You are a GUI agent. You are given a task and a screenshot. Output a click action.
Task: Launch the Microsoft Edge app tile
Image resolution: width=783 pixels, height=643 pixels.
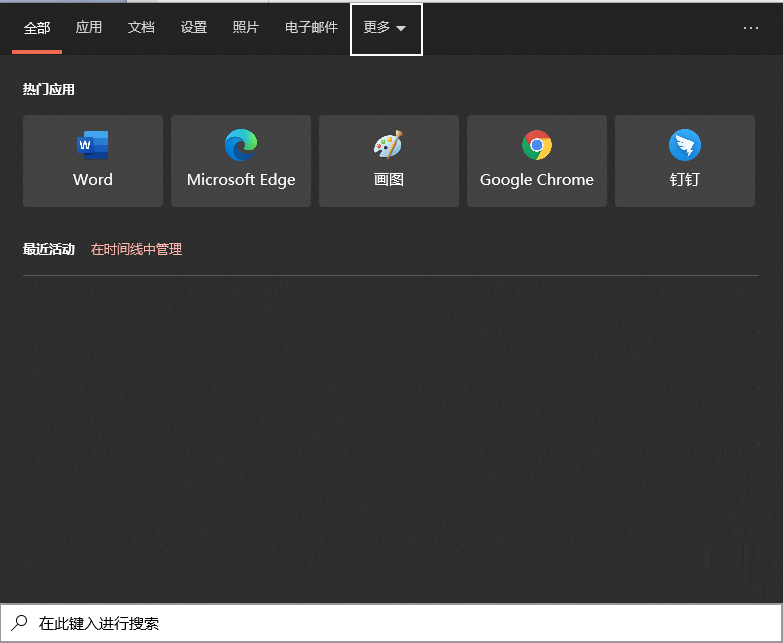(x=241, y=161)
